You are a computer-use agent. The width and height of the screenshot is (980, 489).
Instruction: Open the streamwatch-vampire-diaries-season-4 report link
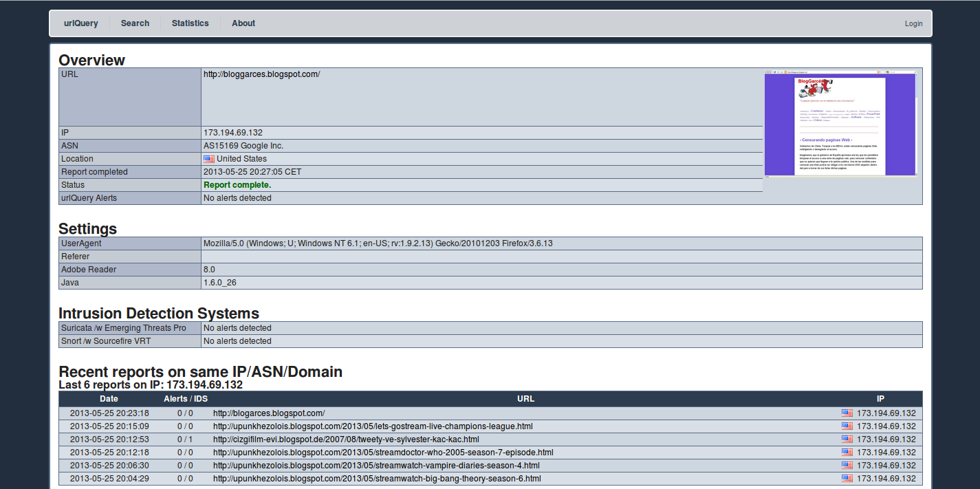(x=377, y=465)
